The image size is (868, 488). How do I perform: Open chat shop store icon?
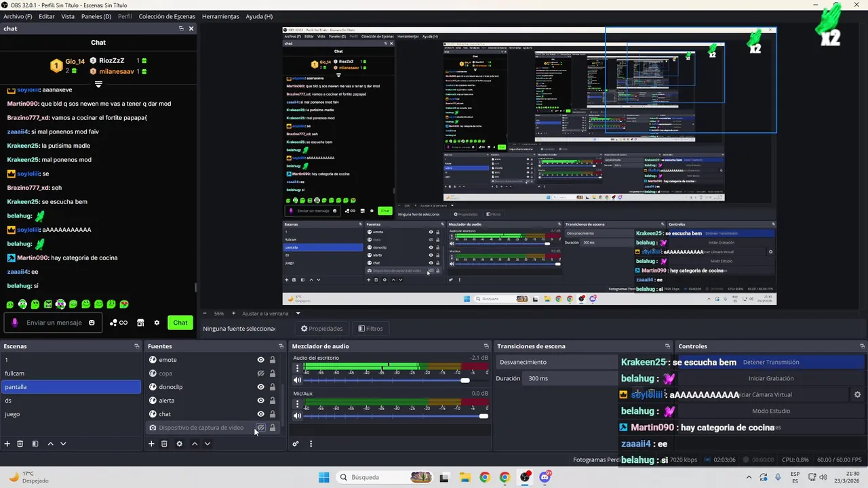pyautogui.click(x=140, y=323)
